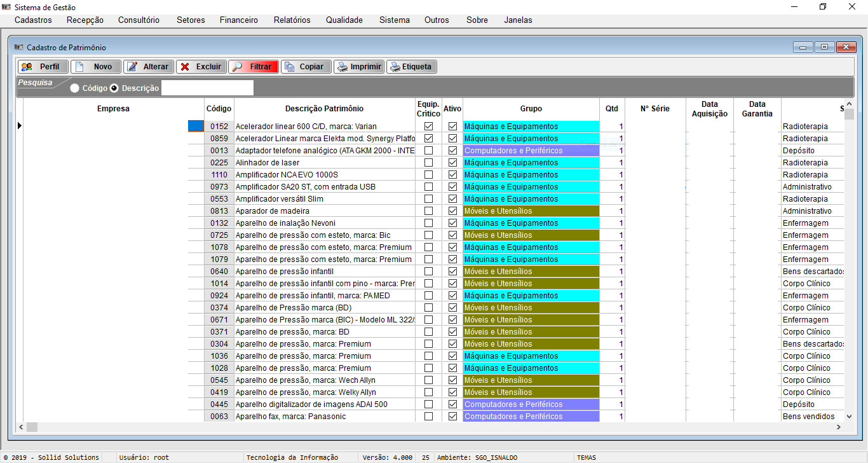The height and width of the screenshot is (463, 868).
Task: Toggle Ativo checkbox for Acelerador linear 600 C/D
Action: pos(452,127)
